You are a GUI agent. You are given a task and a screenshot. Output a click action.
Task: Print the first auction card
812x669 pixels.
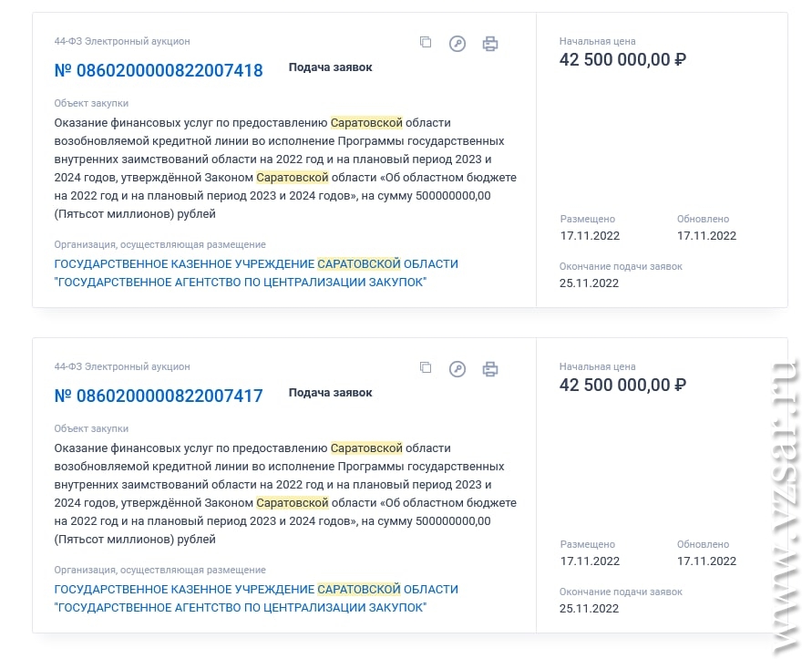click(x=490, y=44)
